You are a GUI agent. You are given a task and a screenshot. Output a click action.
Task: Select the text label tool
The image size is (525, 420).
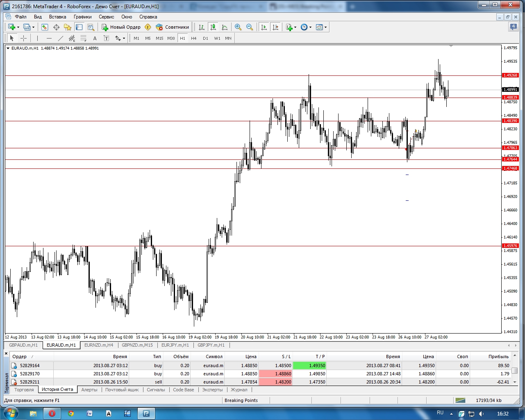click(x=106, y=38)
